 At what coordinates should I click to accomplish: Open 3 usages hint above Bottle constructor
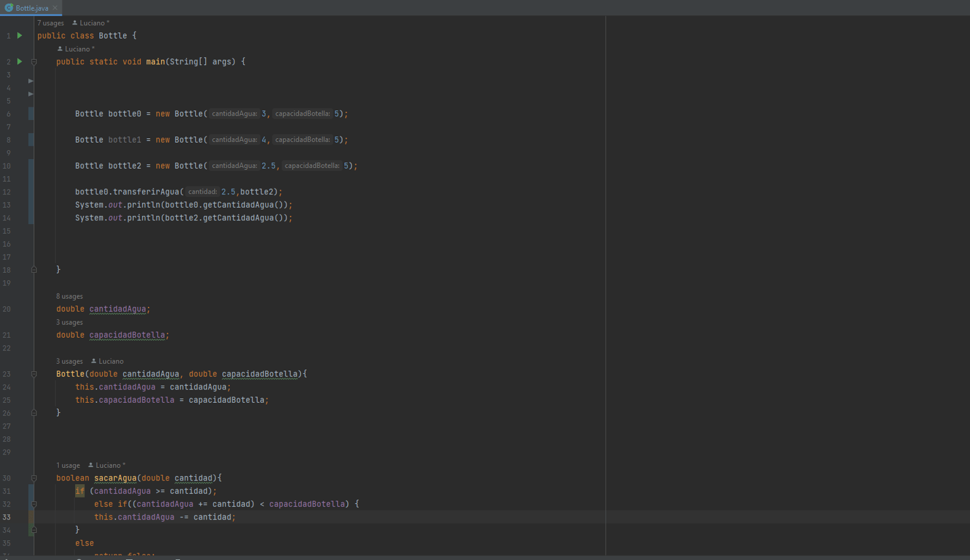69,361
